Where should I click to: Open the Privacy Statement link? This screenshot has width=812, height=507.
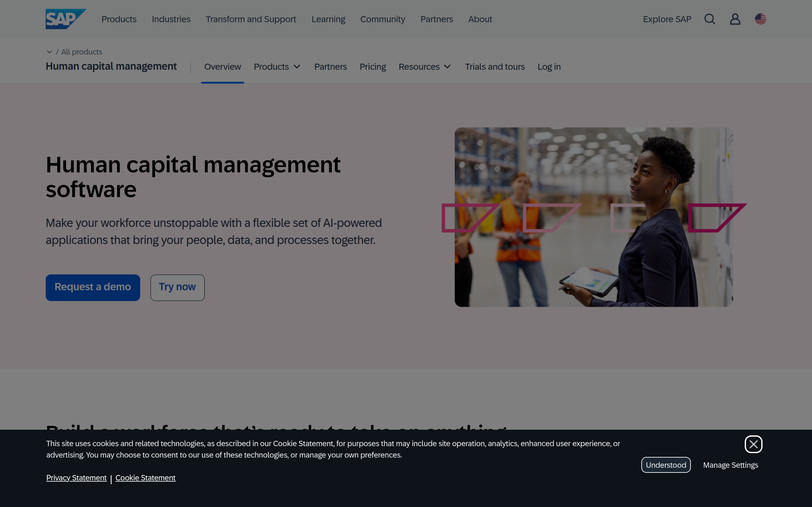76,478
